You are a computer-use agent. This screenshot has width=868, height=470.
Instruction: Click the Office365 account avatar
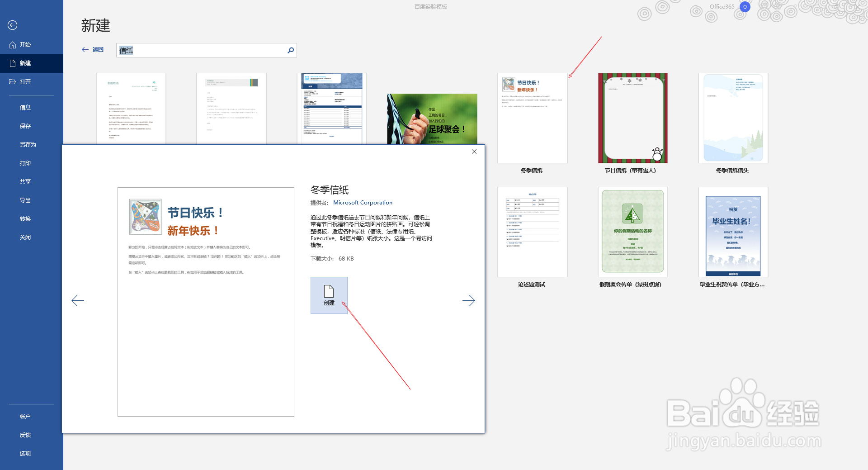pyautogui.click(x=744, y=7)
